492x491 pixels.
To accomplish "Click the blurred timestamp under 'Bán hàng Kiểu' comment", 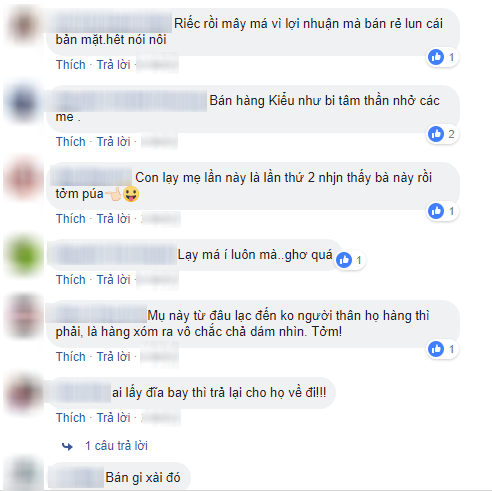I will (x=159, y=142).
